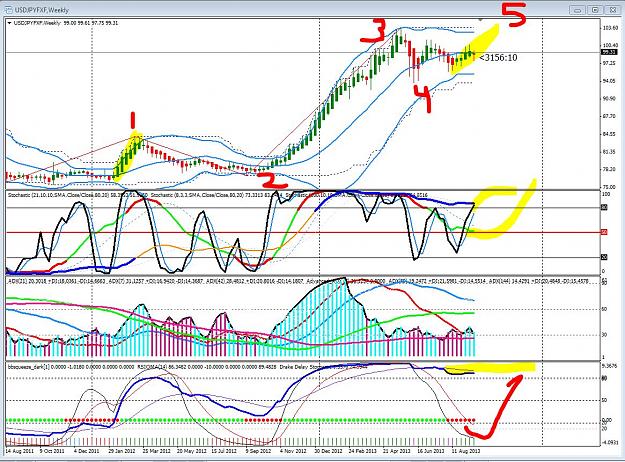This screenshot has width=625, height=462.
Task: Click the "24 Feb 2013" date axis label
Action: [362, 451]
